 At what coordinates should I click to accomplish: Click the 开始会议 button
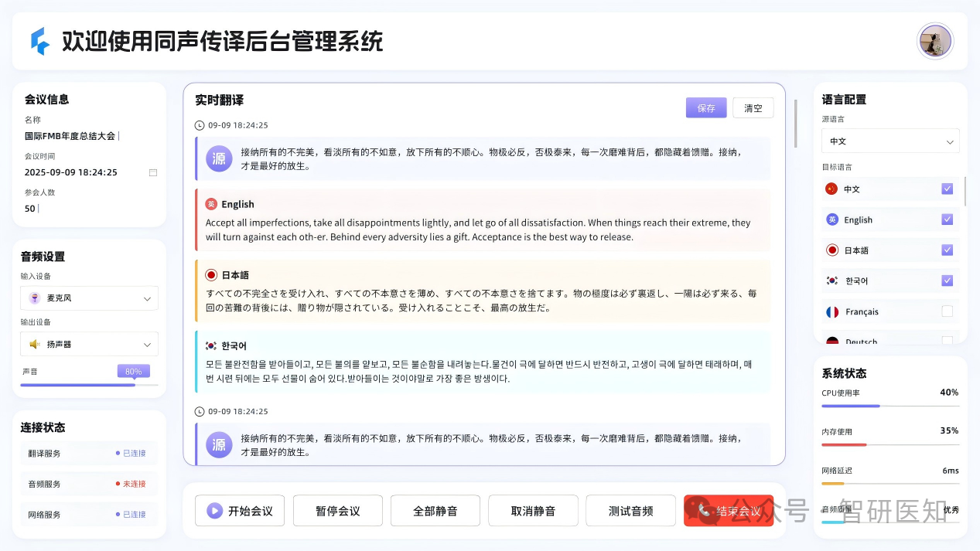click(239, 510)
